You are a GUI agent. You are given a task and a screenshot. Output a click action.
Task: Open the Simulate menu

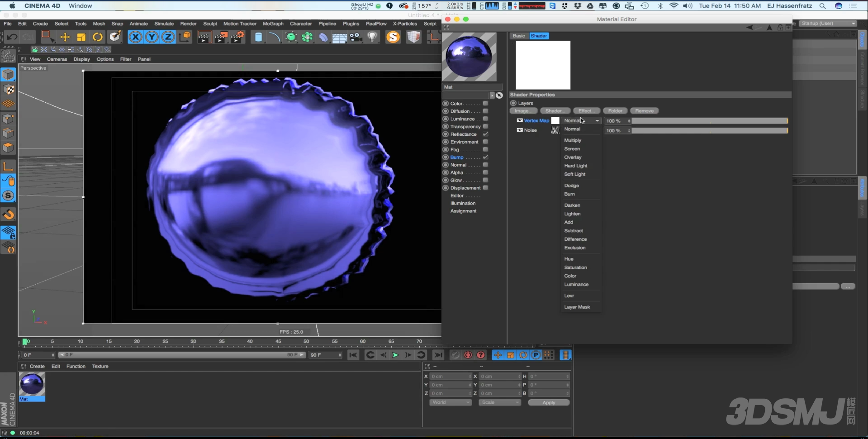tap(164, 24)
